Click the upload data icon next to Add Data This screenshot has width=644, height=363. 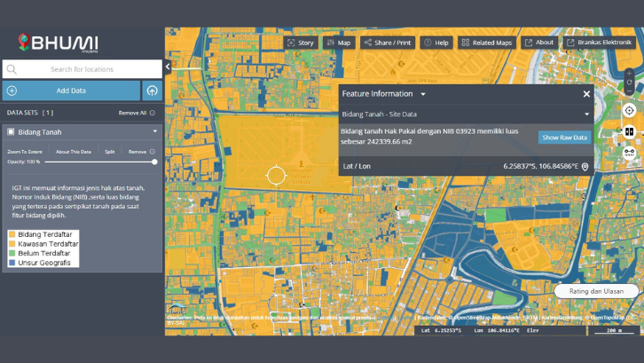click(x=152, y=91)
